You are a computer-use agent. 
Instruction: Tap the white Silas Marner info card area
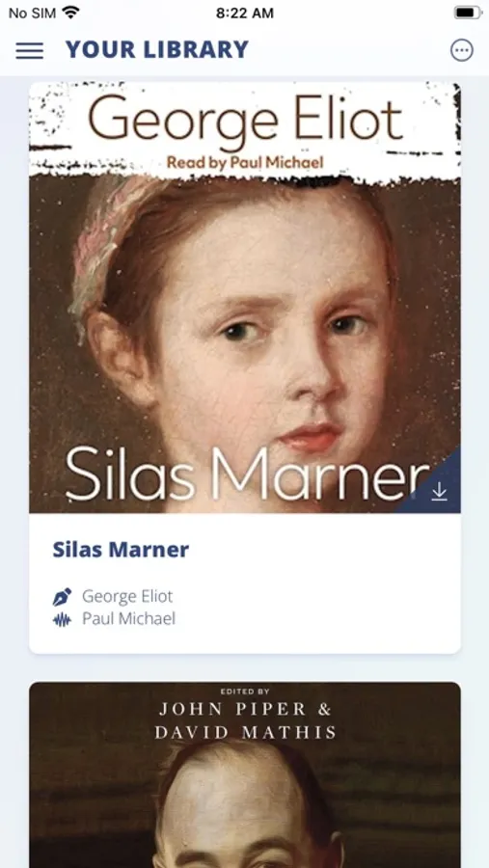[x=245, y=583]
